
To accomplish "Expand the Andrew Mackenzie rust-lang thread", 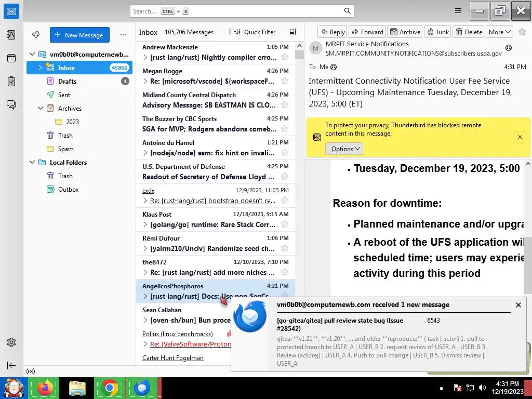I will click(x=145, y=57).
